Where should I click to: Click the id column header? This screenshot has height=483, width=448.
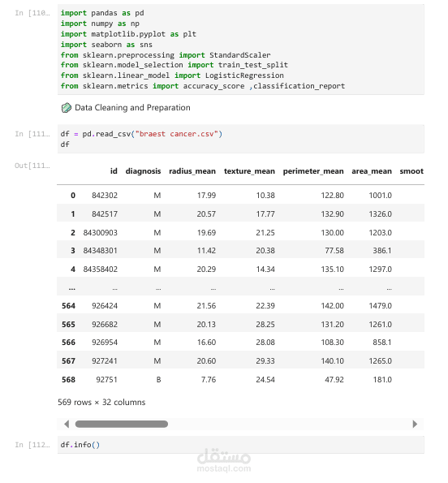tap(114, 171)
